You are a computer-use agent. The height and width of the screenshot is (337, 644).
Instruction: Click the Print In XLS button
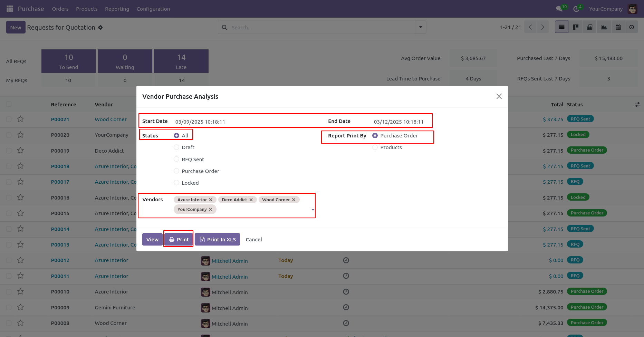click(x=217, y=239)
